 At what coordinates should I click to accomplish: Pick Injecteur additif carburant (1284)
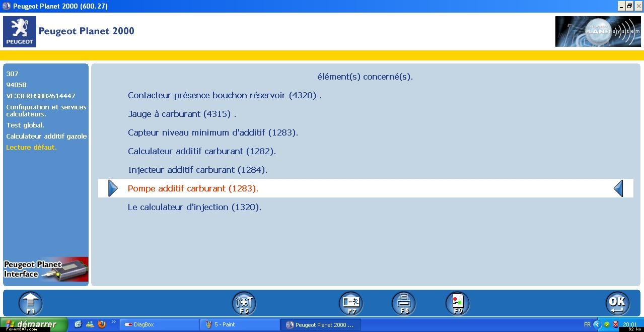click(x=197, y=170)
